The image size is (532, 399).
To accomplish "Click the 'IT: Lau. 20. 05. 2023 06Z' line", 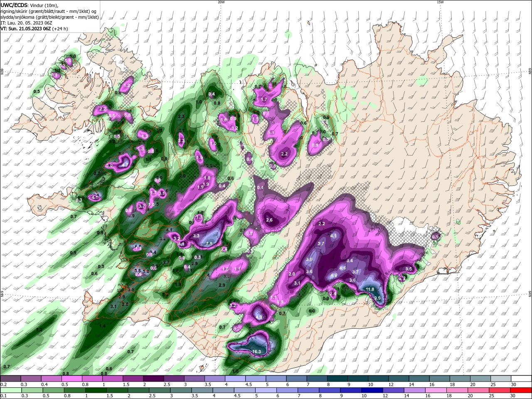I will coord(26,23).
